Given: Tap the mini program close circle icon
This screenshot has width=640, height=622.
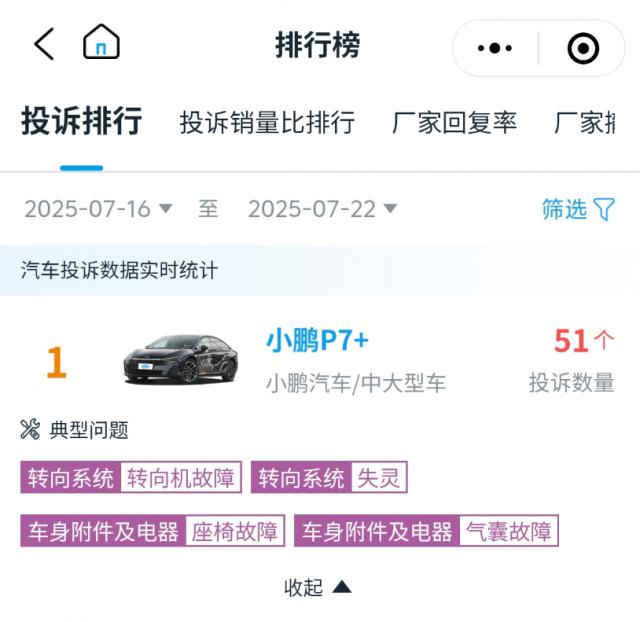Looking at the screenshot, I should click(583, 47).
